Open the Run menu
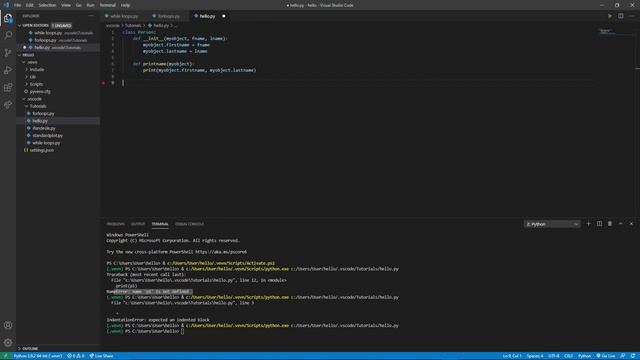The height and width of the screenshot is (360, 640). pyautogui.click(x=91, y=5)
